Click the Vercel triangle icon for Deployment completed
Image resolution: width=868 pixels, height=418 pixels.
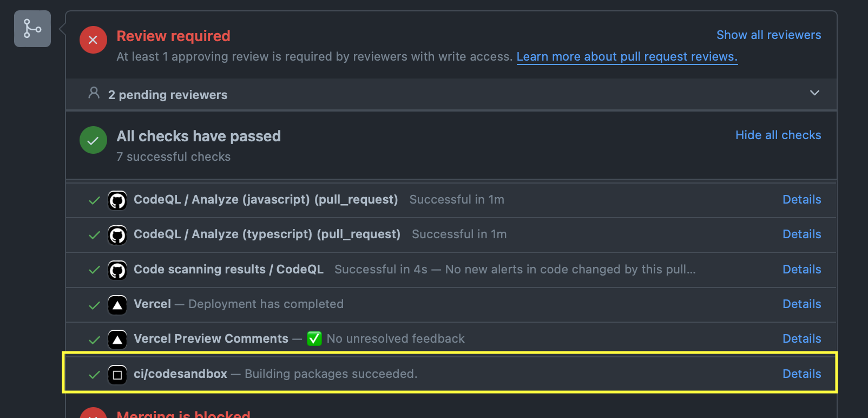pyautogui.click(x=117, y=304)
